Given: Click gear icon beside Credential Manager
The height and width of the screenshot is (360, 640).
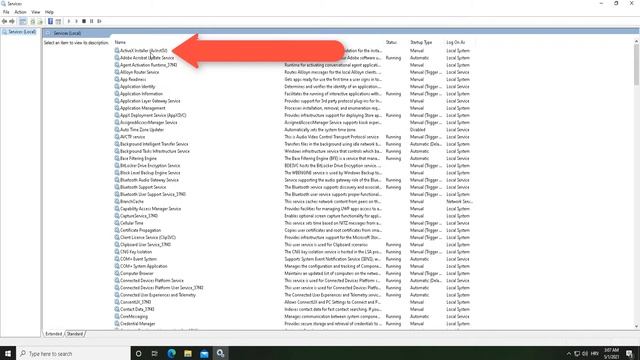Looking at the screenshot, I should [x=117, y=324].
